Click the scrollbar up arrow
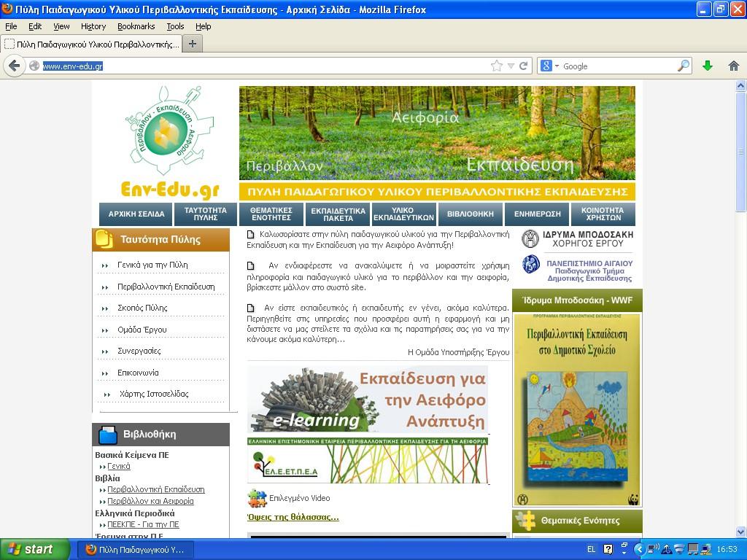Screen dimensions: 747x560 click(741, 86)
